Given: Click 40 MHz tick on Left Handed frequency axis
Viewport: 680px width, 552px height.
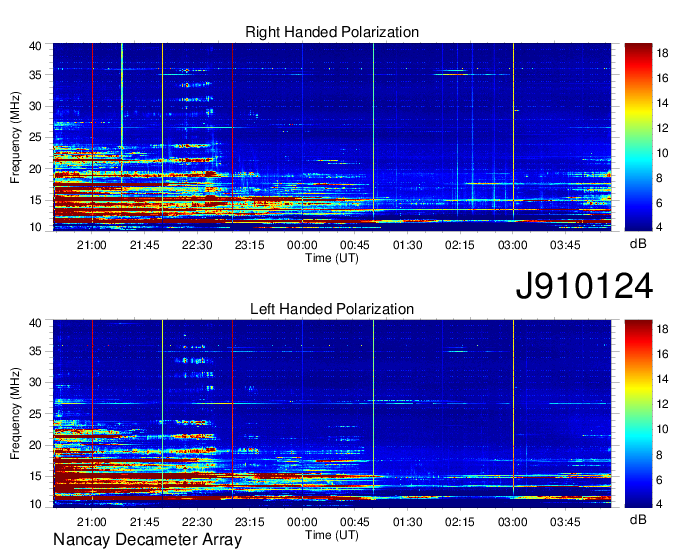Looking at the screenshot, I should point(35,323).
